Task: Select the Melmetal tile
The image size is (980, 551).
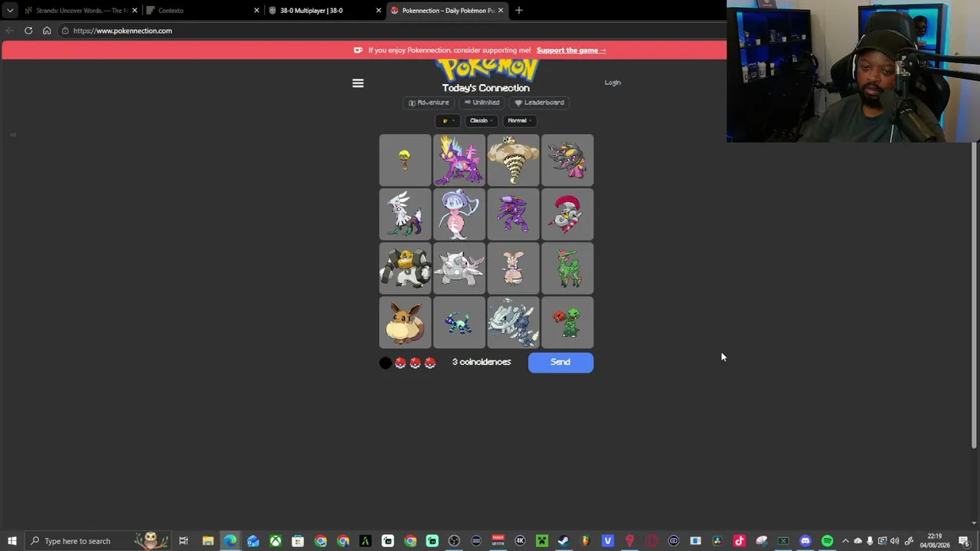Action: pos(405,269)
